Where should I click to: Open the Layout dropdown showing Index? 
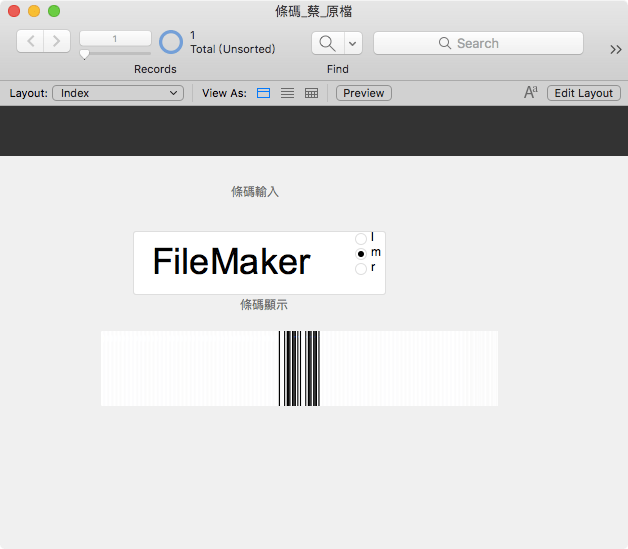coord(118,93)
